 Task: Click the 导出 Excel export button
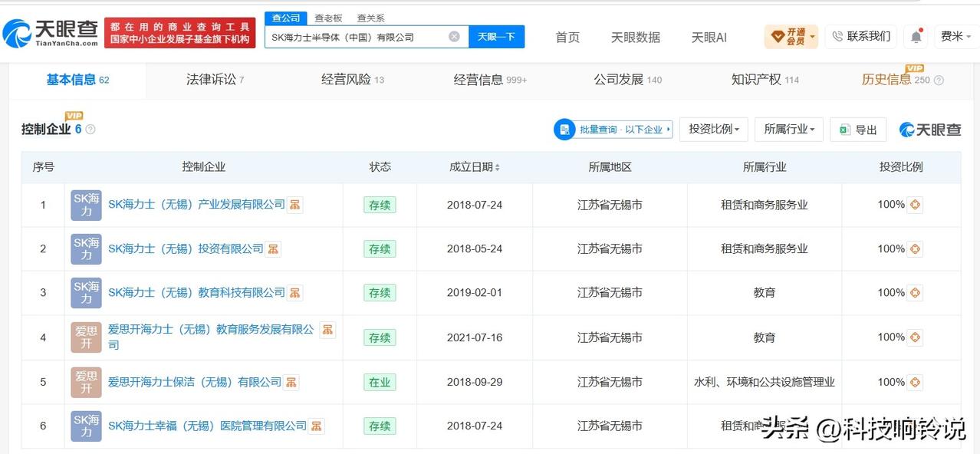(x=858, y=130)
